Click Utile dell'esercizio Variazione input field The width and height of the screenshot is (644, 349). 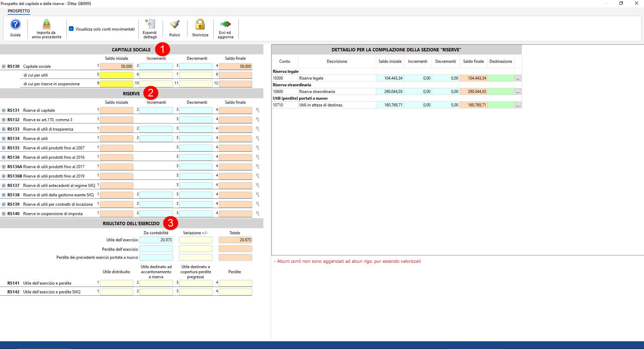click(x=196, y=240)
